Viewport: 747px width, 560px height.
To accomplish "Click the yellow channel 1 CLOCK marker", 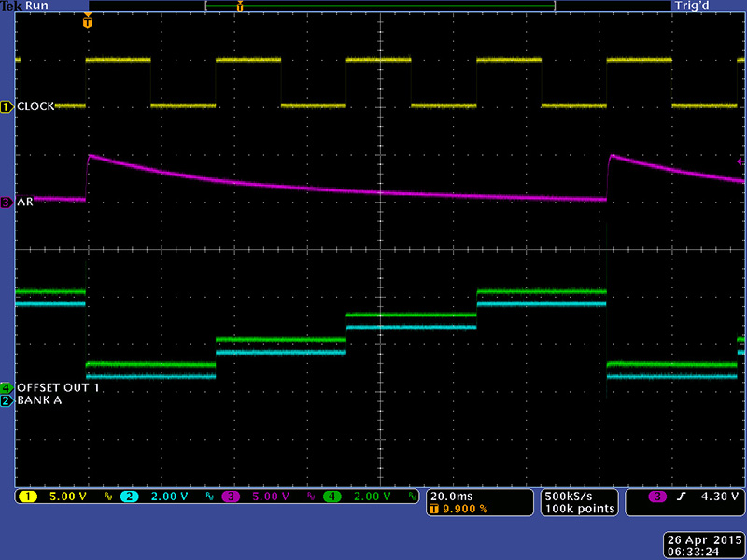I will pos(7,107).
